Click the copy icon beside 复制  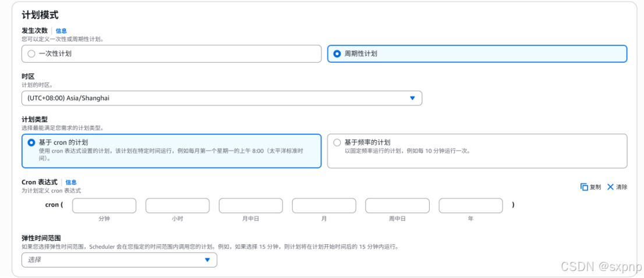click(x=584, y=187)
